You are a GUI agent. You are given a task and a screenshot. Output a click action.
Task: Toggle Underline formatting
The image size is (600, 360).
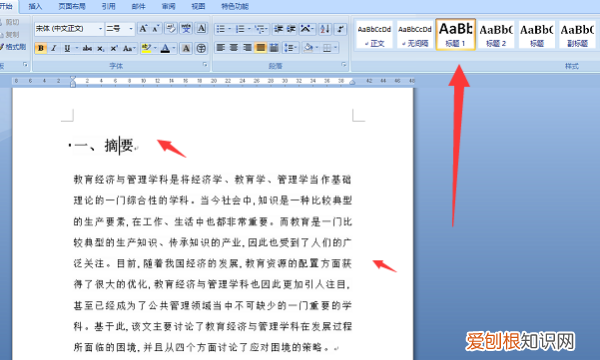67,48
